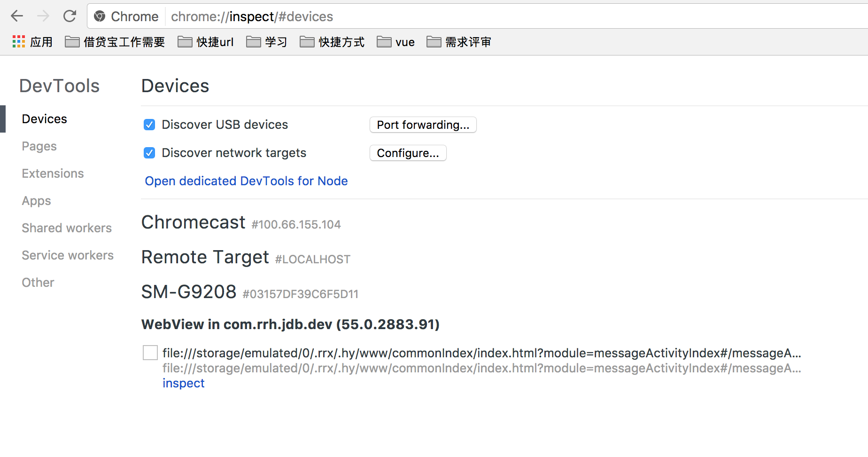The height and width of the screenshot is (457, 868).
Task: Click the Configure... button
Action: [x=408, y=153]
